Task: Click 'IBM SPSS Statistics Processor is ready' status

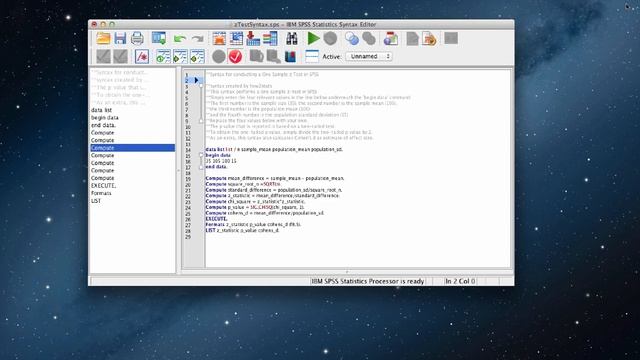Action: tap(368, 281)
